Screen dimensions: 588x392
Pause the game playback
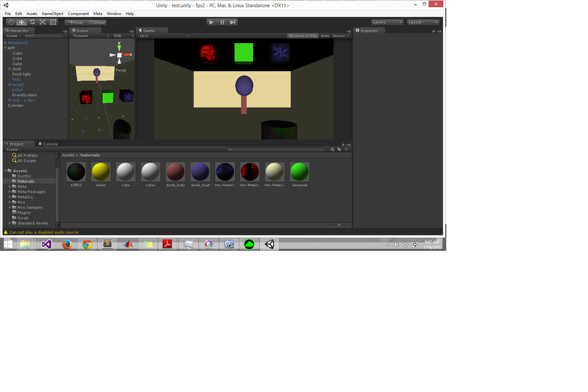tap(222, 22)
